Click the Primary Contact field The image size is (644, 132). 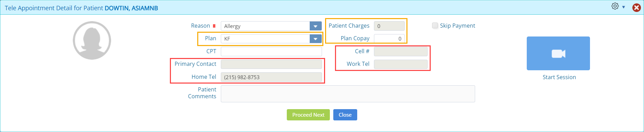point(271,64)
